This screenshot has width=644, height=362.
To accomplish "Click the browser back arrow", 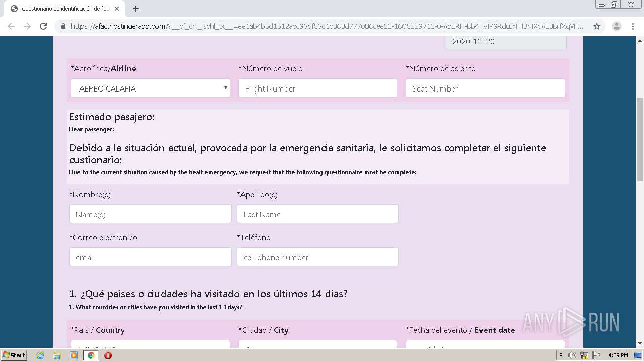I will 11,26.
